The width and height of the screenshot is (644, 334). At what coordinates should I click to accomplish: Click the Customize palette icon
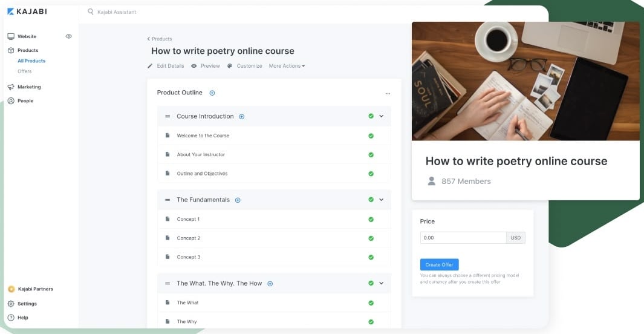coord(230,66)
